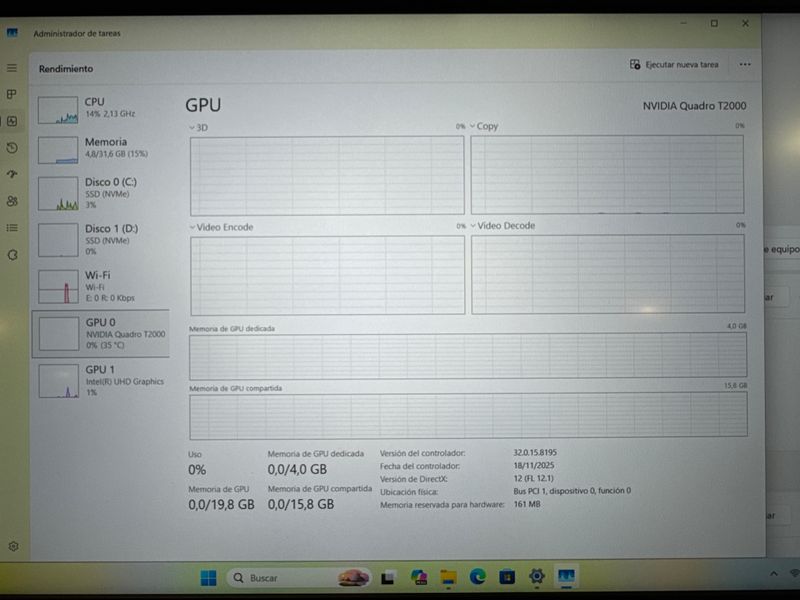Select Disco 1 (D:) entry
This screenshot has height=600, width=800.
pyautogui.click(x=102, y=240)
